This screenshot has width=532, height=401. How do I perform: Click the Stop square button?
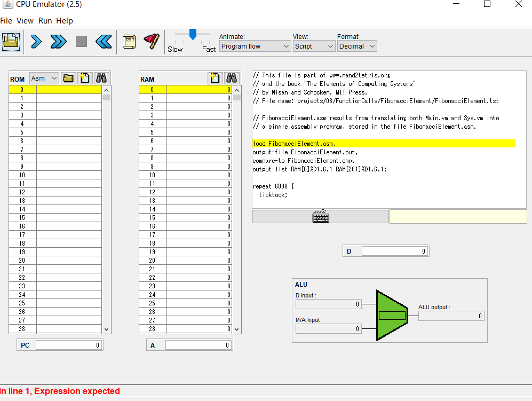[x=81, y=41]
